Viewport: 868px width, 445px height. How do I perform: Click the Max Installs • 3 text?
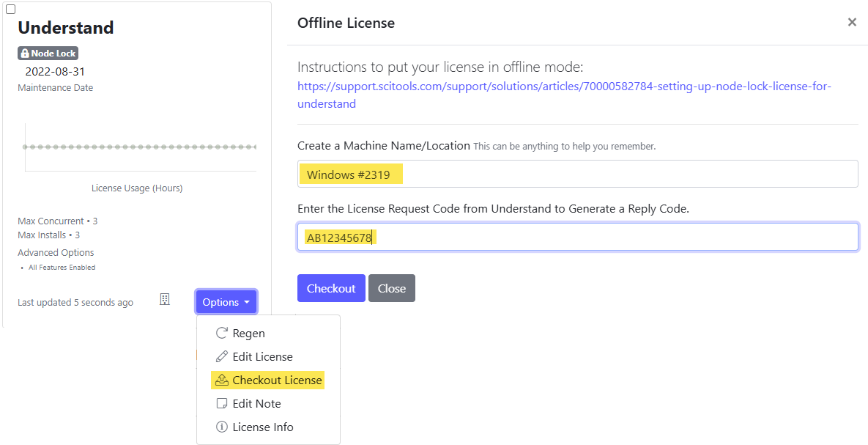pyautogui.click(x=49, y=235)
